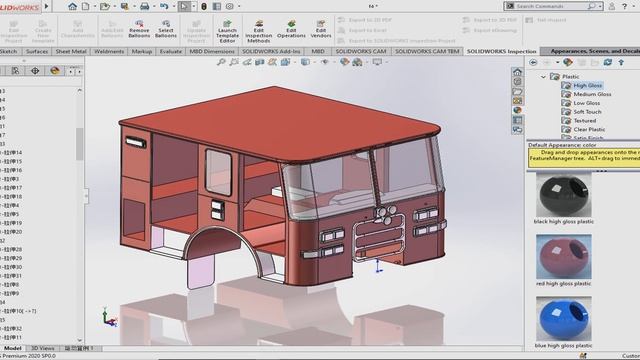The height and width of the screenshot is (360, 640).
Task: Refresh the Appearances pane
Action: point(608,62)
